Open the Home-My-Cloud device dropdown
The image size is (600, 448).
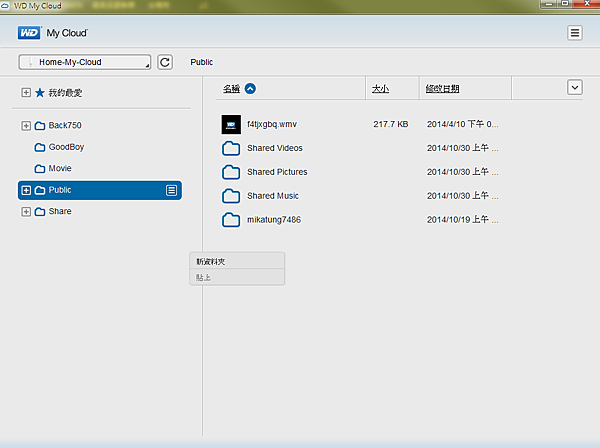85,62
